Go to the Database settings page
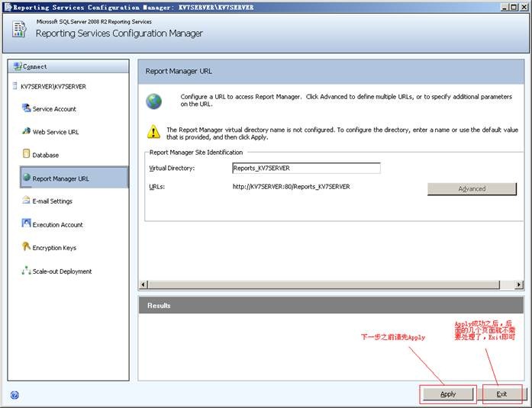This screenshot has height=408, width=532. tap(46, 155)
